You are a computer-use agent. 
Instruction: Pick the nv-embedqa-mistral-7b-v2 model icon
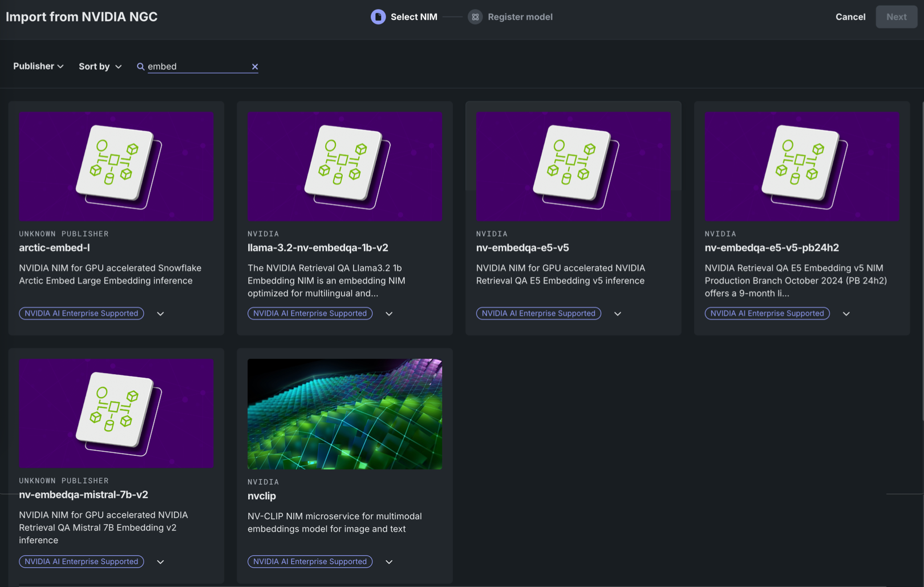tap(116, 413)
